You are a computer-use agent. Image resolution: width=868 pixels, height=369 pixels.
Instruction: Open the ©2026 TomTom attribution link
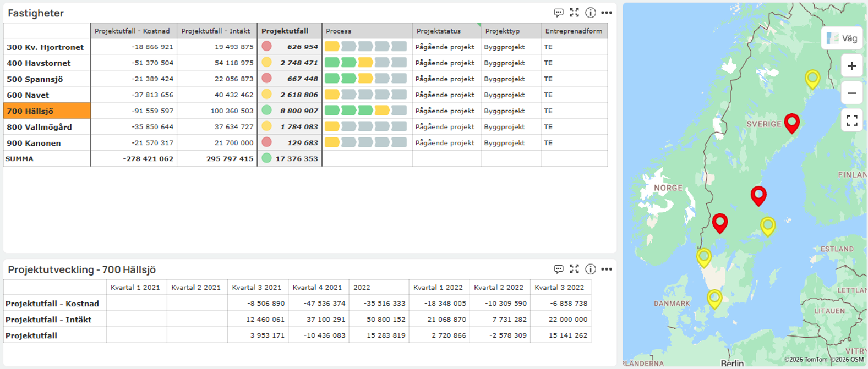click(x=806, y=360)
